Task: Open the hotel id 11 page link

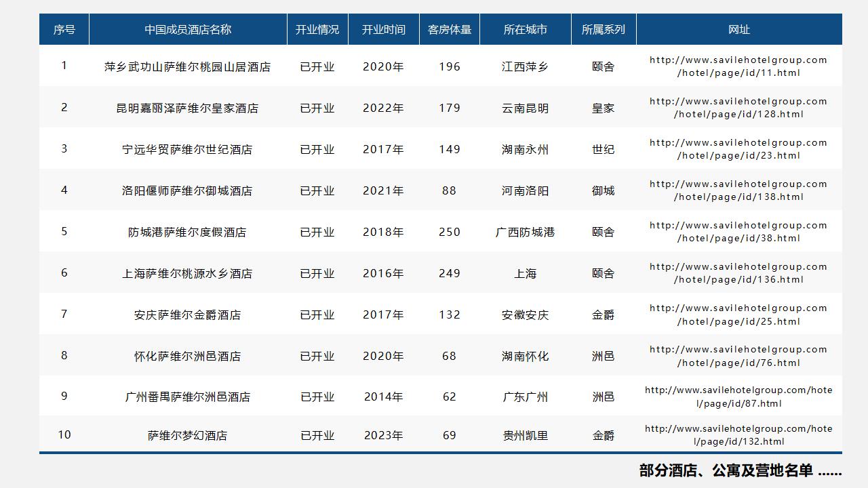Action: pos(738,66)
